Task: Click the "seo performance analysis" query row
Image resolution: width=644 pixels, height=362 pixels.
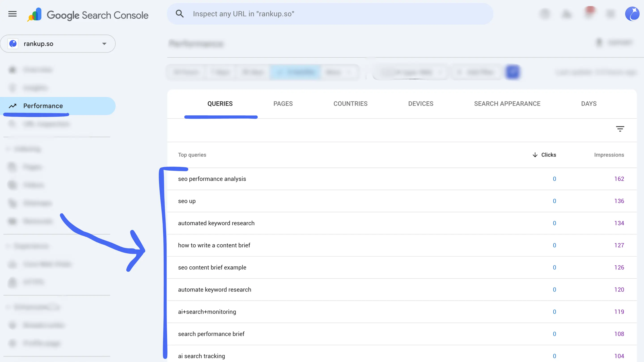Action: 212,179
